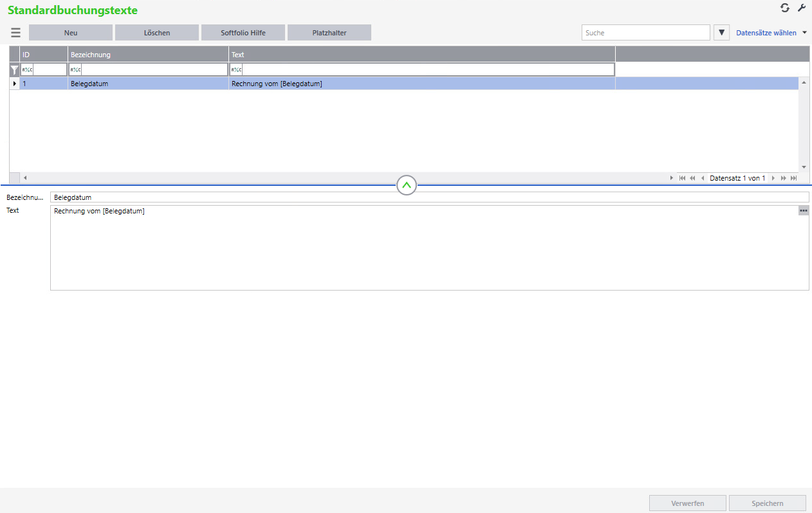Go to next record in pager
The width and height of the screenshot is (812, 513).
click(x=773, y=178)
